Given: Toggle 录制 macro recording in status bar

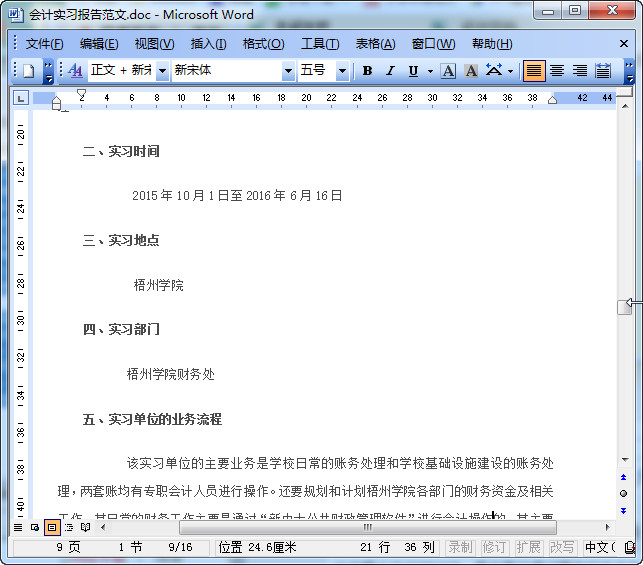Looking at the screenshot, I should click(x=460, y=547).
